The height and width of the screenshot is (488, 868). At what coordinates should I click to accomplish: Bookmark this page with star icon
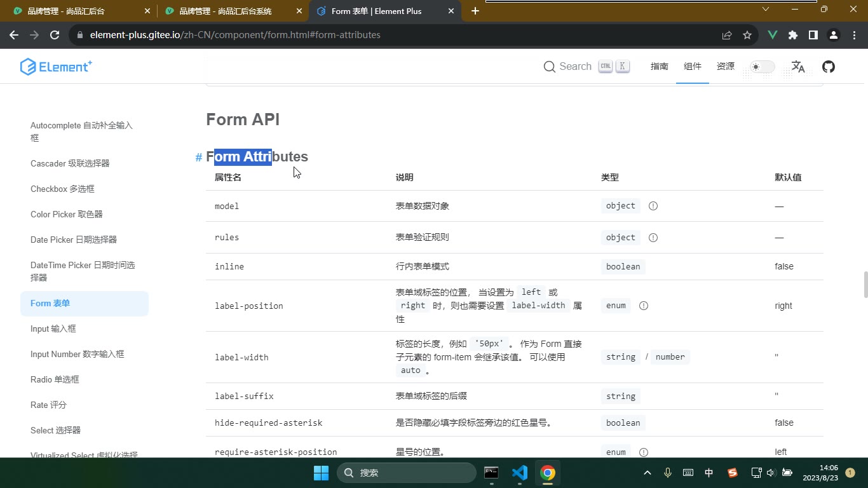point(747,35)
